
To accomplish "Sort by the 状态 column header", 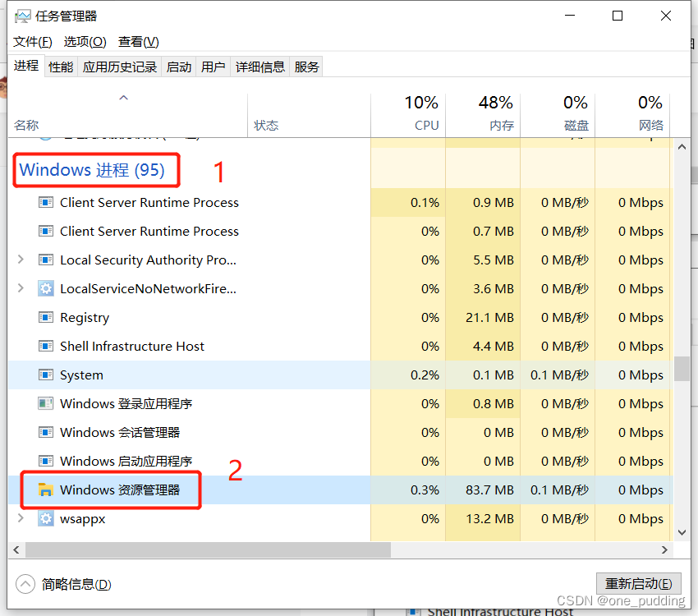I will (x=310, y=115).
